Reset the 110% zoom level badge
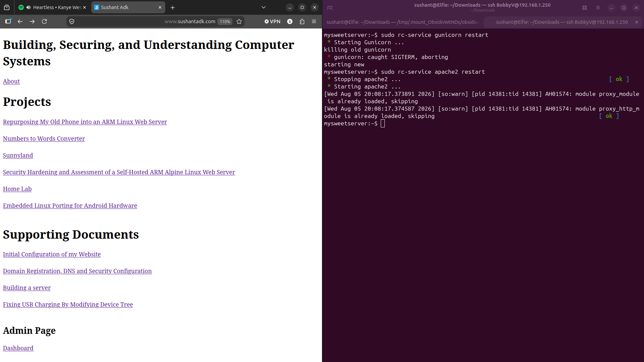644x362 pixels. click(225, 21)
